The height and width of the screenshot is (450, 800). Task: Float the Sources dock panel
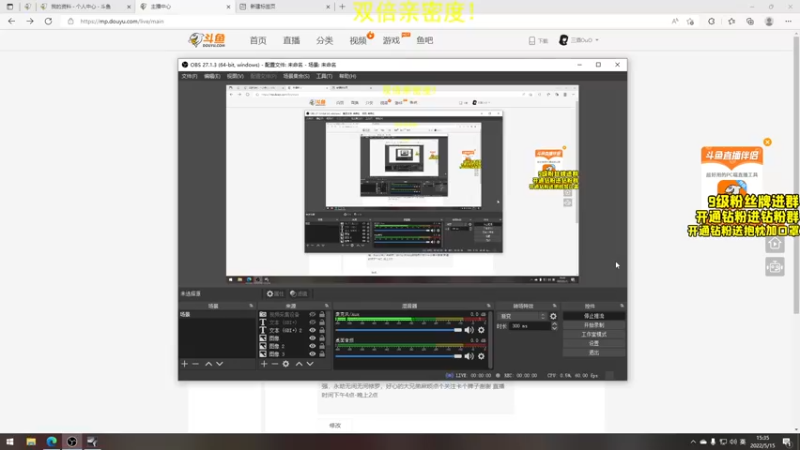pos(327,306)
